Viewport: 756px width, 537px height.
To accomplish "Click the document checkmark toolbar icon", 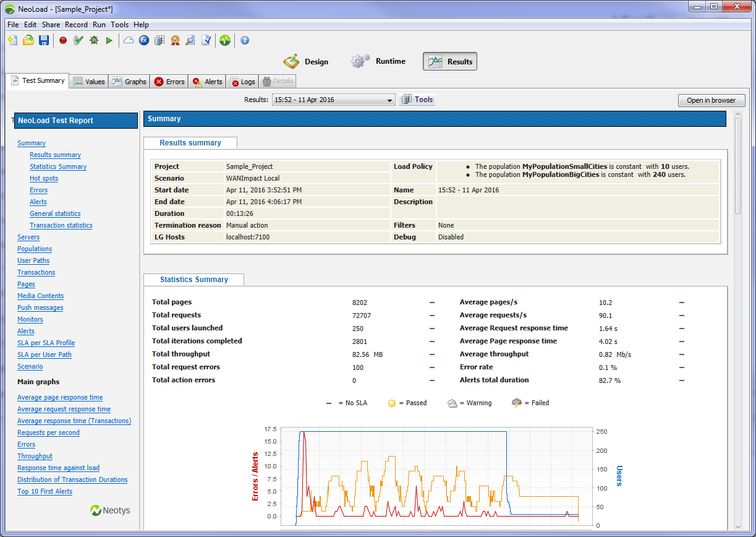I will pos(206,40).
